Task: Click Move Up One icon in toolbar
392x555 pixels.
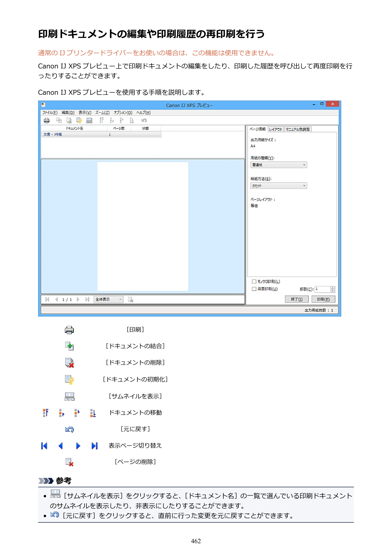Action: 112,120
